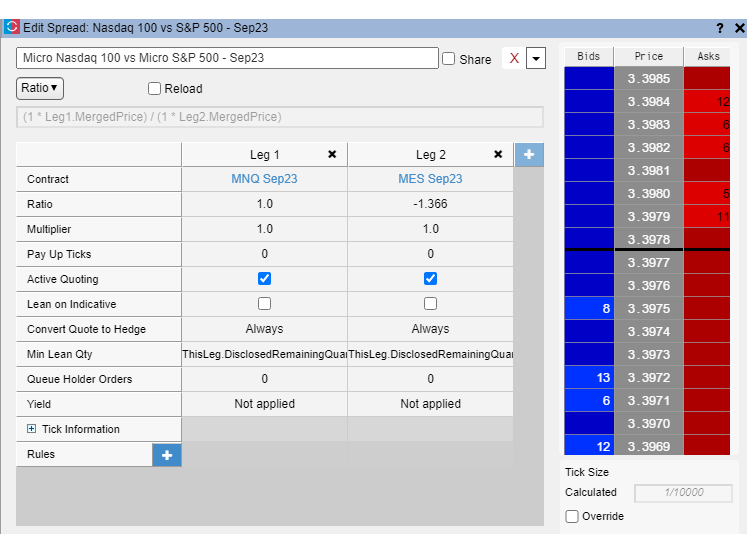Image resolution: width=747 pixels, height=534 pixels.
Task: Click ask quantity 6 at 3.3983
Action: (707, 124)
